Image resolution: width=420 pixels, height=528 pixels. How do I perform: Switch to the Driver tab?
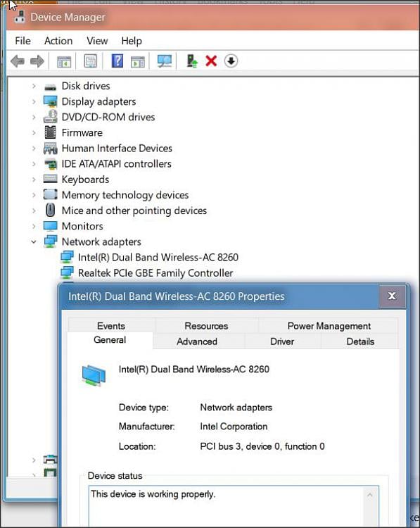click(282, 341)
